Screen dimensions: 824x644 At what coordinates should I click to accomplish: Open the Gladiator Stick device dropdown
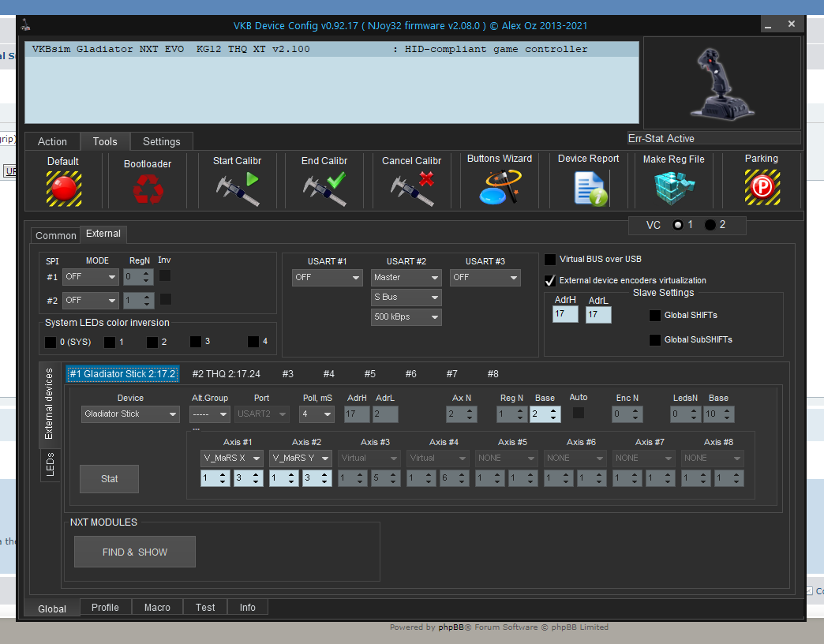tap(131, 414)
